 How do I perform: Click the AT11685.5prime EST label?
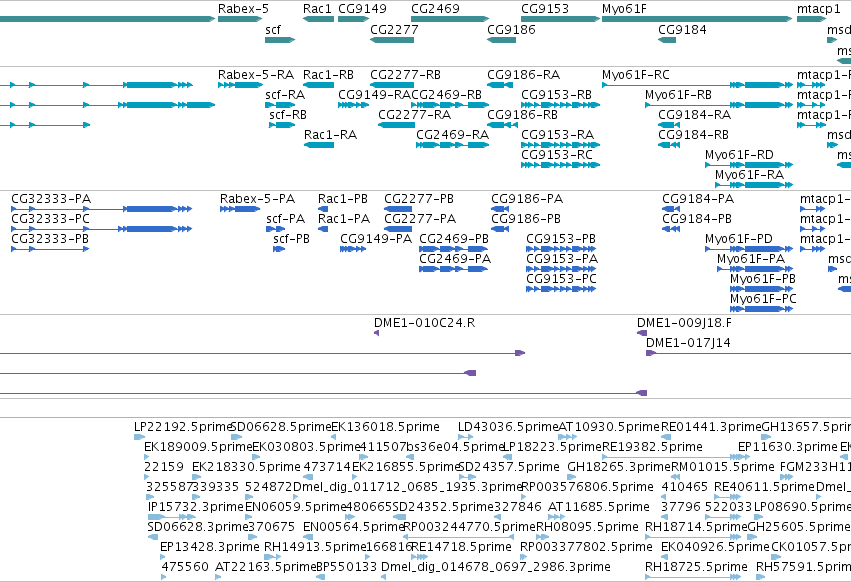click(599, 507)
